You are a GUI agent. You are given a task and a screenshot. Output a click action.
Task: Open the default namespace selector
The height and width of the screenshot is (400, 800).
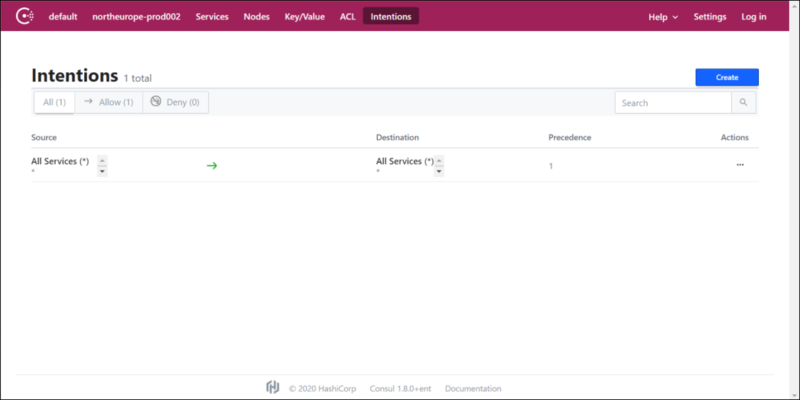point(63,16)
